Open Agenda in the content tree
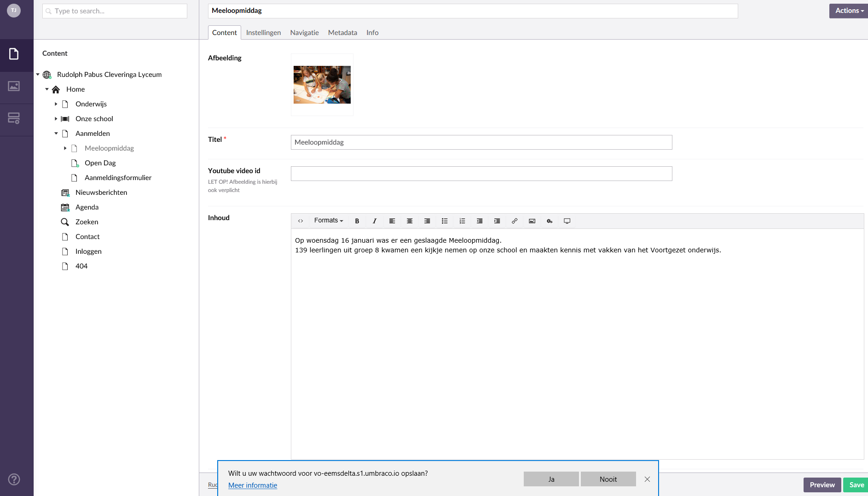This screenshot has width=868, height=496. tap(87, 207)
